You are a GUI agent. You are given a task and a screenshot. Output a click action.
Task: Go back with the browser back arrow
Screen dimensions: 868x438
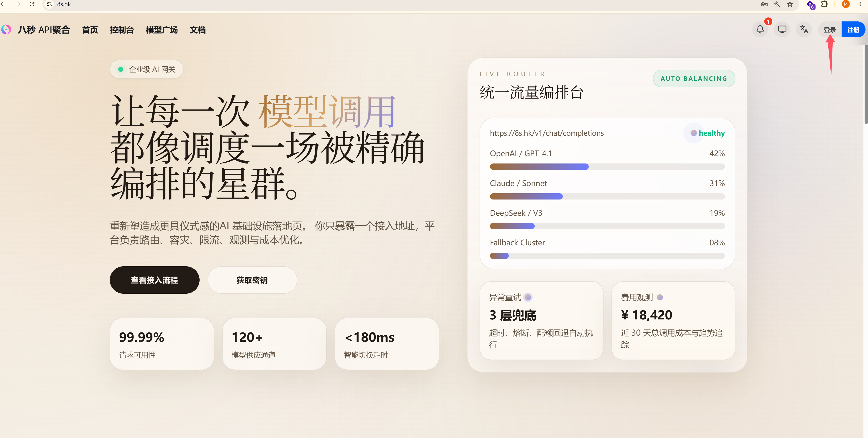[3, 4]
